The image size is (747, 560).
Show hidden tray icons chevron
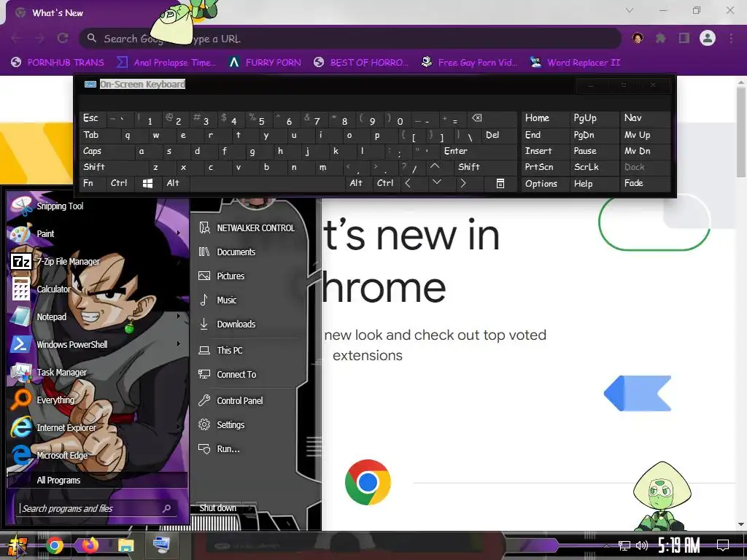[606, 545]
